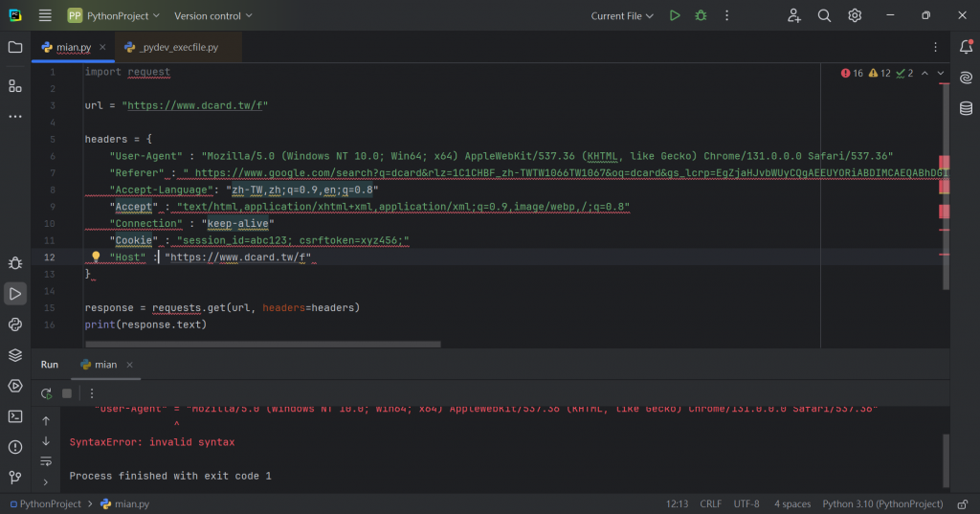Open the dcard URL link on line 3
Viewport: 980px width, 514px height.
point(195,105)
